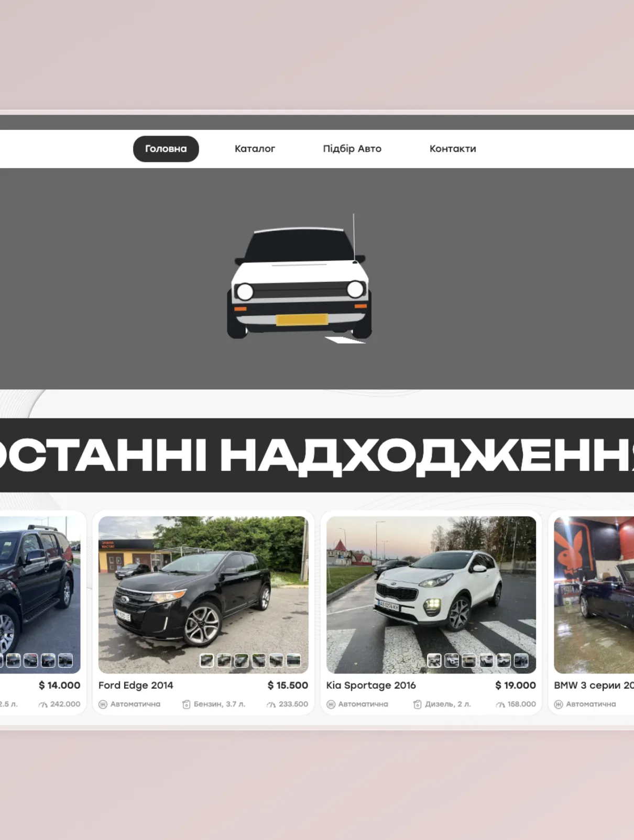
Task: Open the Kia Sportage 2016 listing title
Action: [x=371, y=685]
